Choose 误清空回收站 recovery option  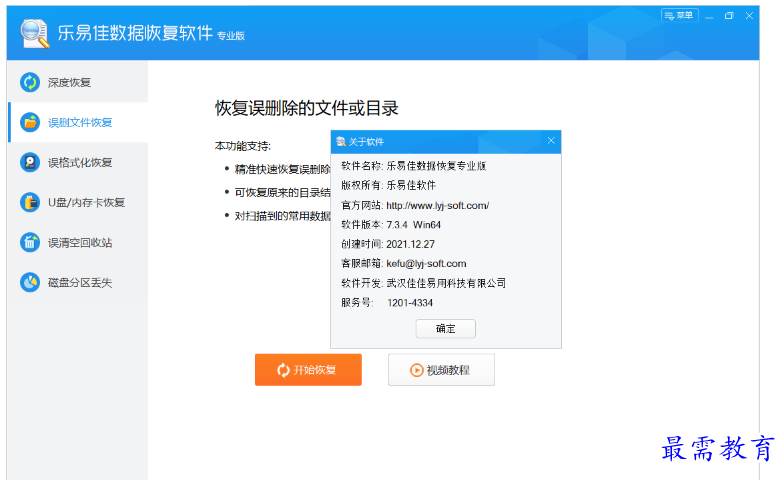click(x=78, y=242)
